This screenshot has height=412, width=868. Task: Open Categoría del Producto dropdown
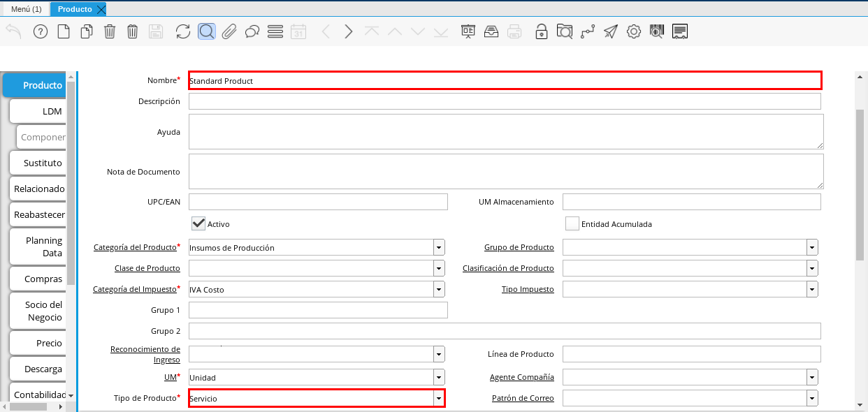click(x=439, y=248)
